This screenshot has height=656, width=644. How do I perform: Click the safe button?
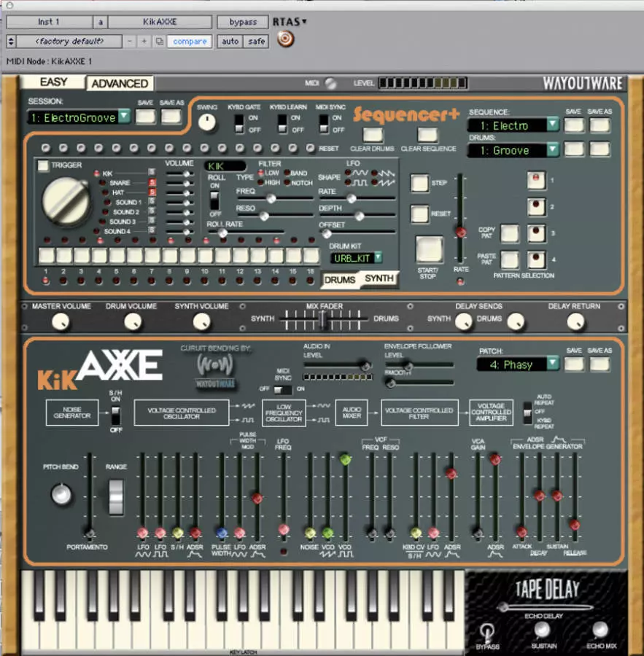[256, 42]
